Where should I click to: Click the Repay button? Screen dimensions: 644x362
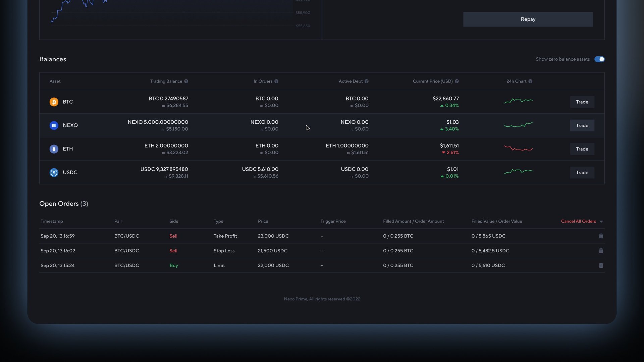[528, 19]
